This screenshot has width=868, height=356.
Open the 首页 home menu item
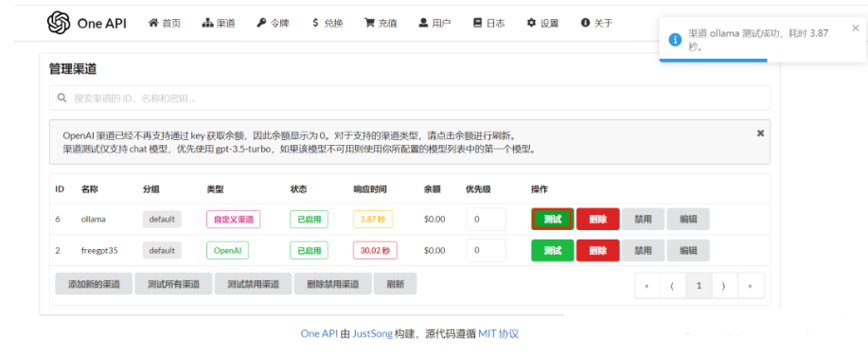click(165, 23)
